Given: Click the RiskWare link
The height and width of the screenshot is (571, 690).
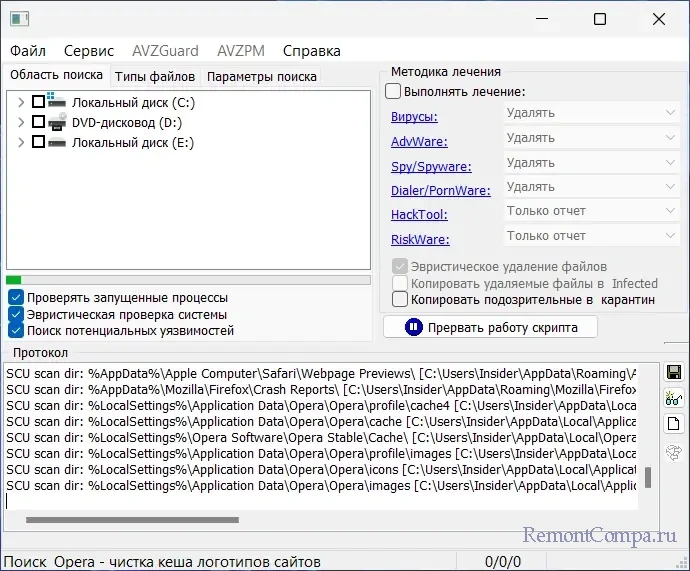Looking at the screenshot, I should pyautogui.click(x=420, y=240).
